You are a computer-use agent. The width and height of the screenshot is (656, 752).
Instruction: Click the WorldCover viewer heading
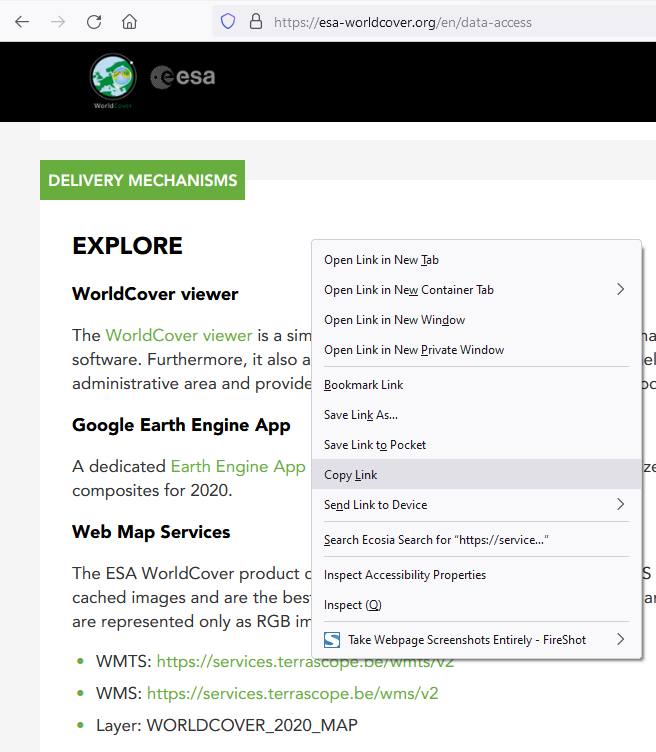pos(155,294)
